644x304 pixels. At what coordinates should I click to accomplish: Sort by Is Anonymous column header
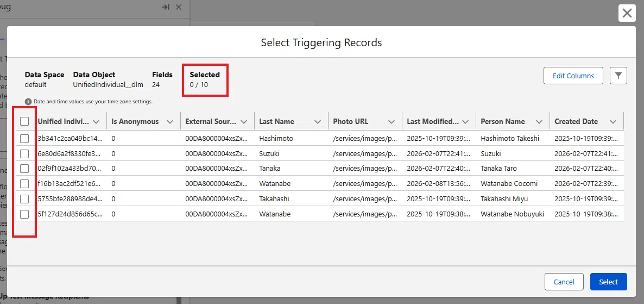pos(135,121)
